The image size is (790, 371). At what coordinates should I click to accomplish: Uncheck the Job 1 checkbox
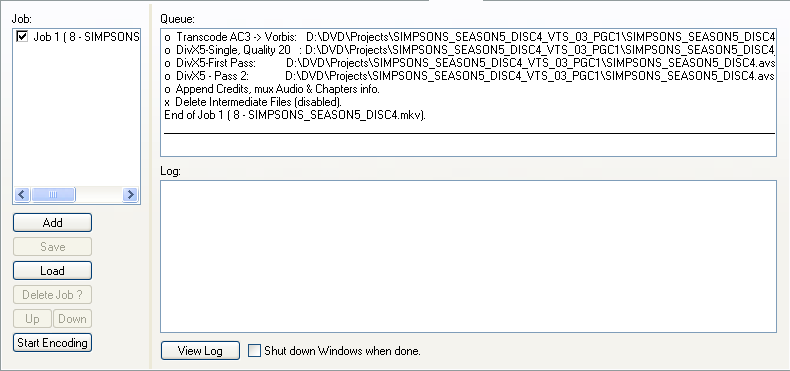click(22, 37)
